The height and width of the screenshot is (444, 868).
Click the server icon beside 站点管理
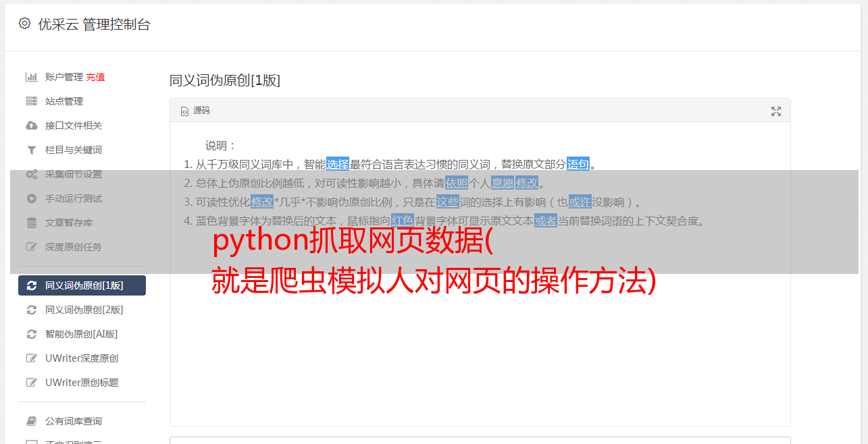coord(31,101)
